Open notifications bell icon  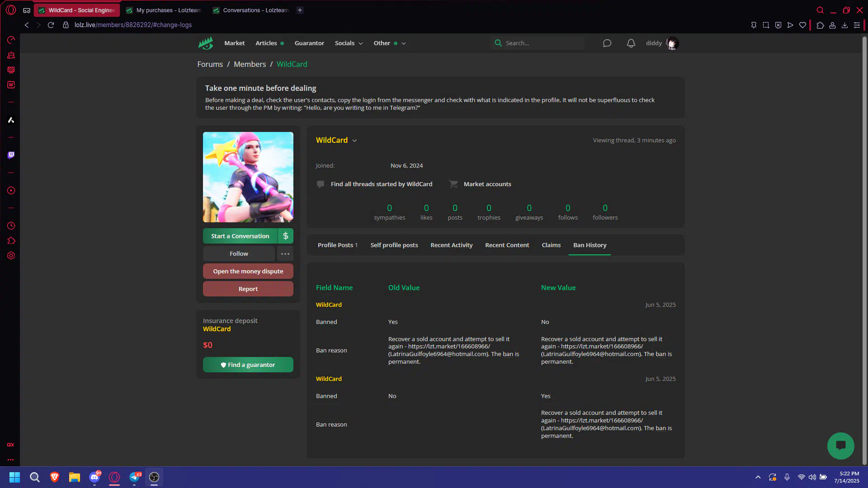coord(631,43)
